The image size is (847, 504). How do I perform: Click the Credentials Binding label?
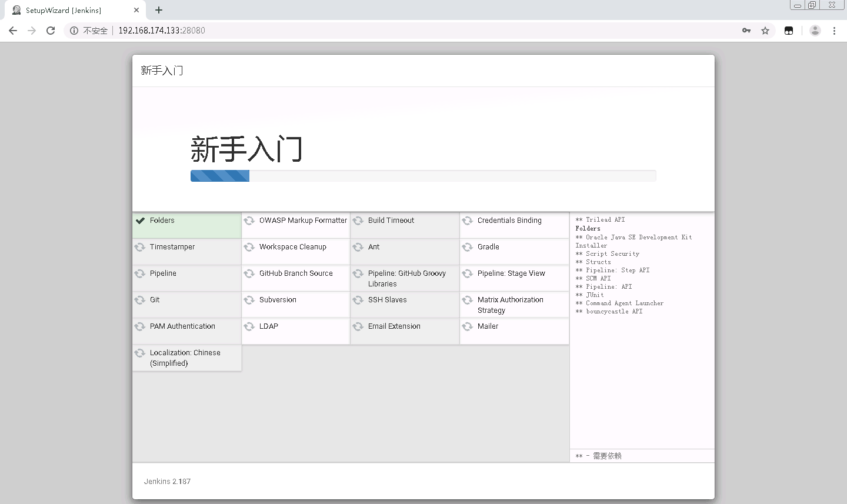click(509, 221)
